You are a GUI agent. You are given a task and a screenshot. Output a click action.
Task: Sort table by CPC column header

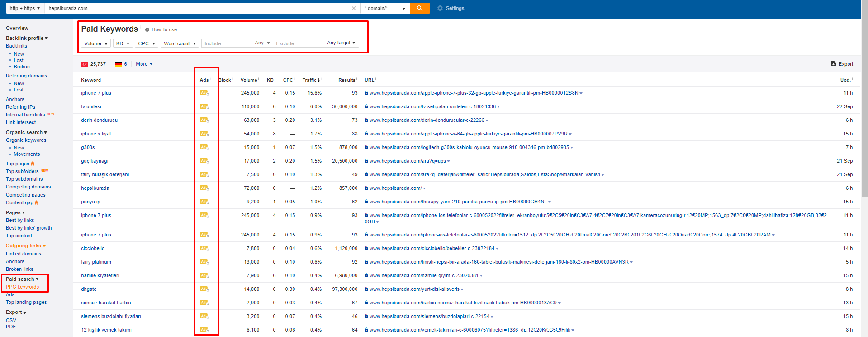288,80
